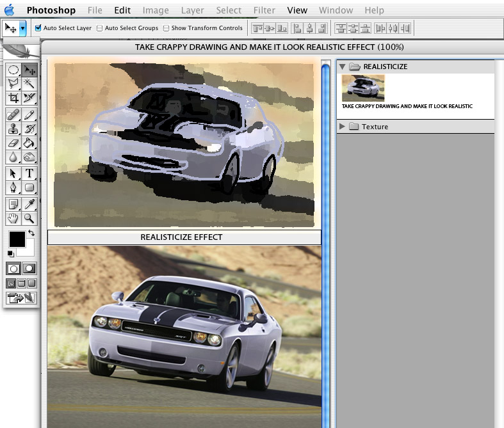Open the View menu
Viewport: 504px width, 428px height.
tap(297, 10)
